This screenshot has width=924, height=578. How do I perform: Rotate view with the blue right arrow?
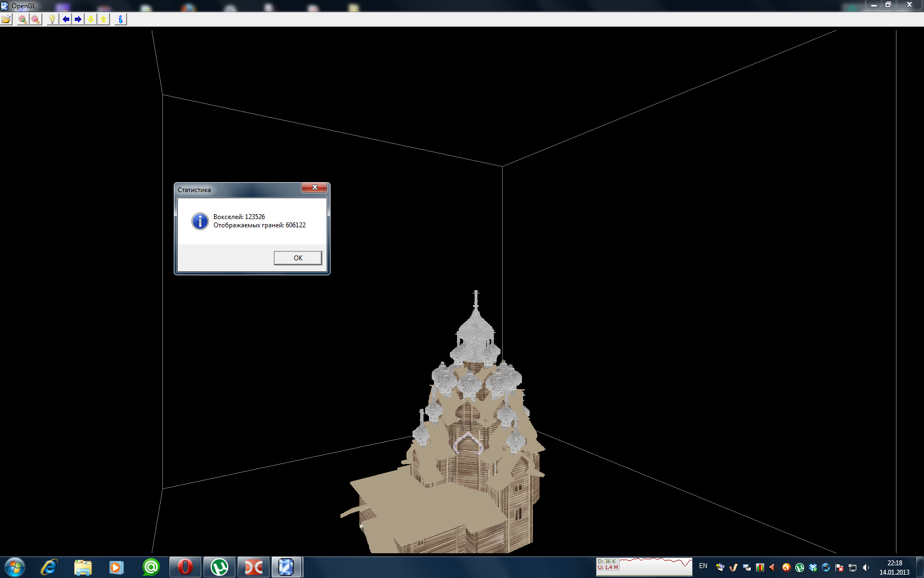(x=78, y=19)
